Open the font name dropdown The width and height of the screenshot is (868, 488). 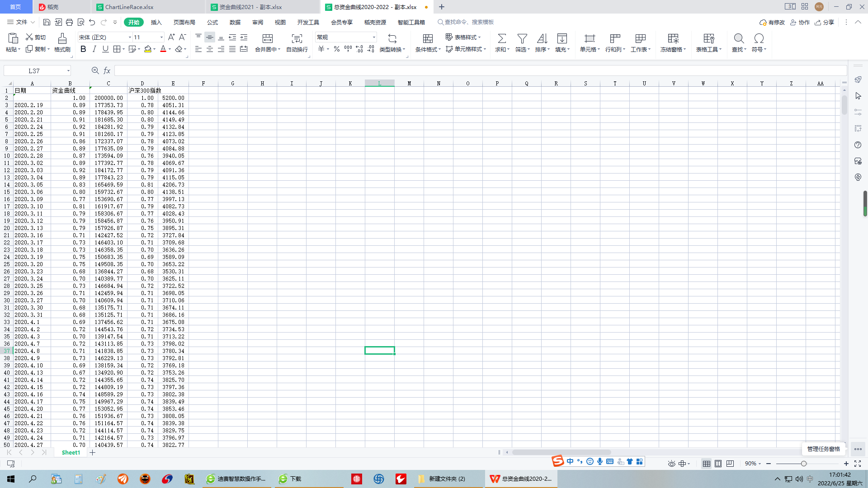tap(130, 38)
